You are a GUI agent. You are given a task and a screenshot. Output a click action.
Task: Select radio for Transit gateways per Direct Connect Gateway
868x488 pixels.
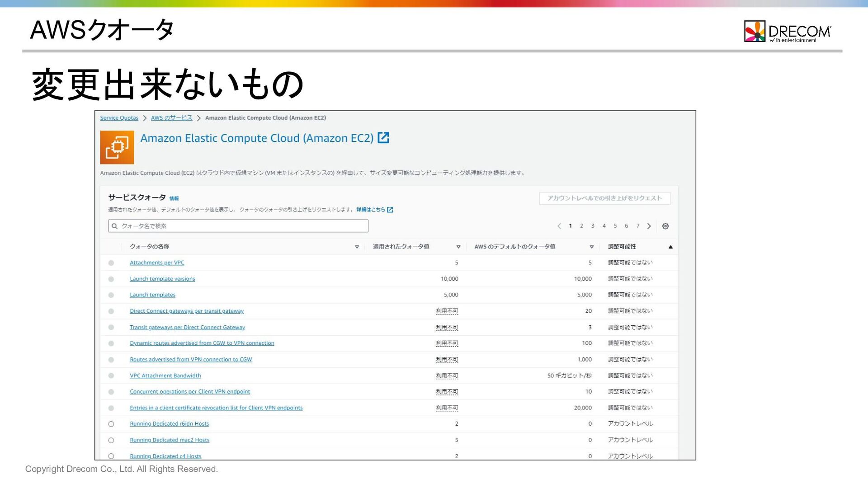111,327
